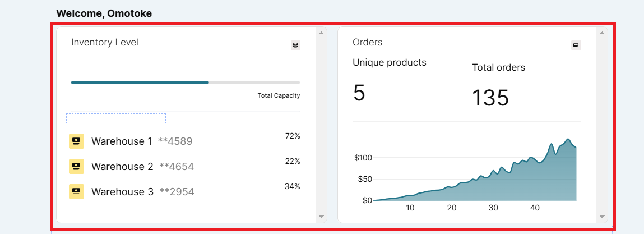Click the masked number **2954

(x=177, y=192)
